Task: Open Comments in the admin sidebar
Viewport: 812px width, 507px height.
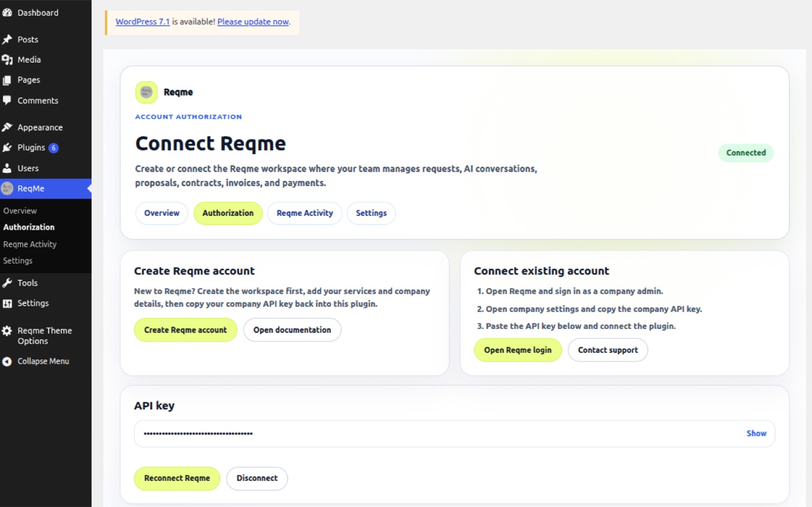Action: pyautogui.click(x=46, y=100)
